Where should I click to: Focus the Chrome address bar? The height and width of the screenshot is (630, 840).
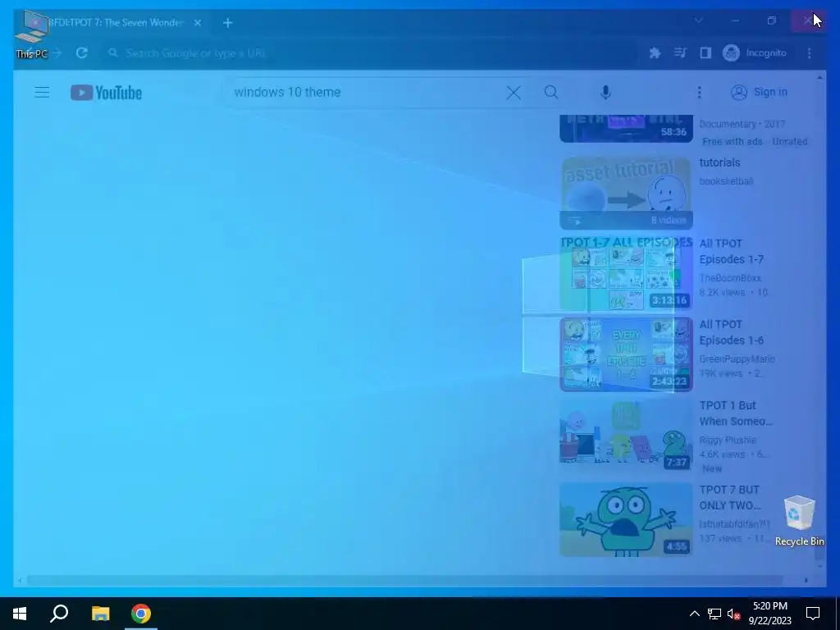click(370, 53)
